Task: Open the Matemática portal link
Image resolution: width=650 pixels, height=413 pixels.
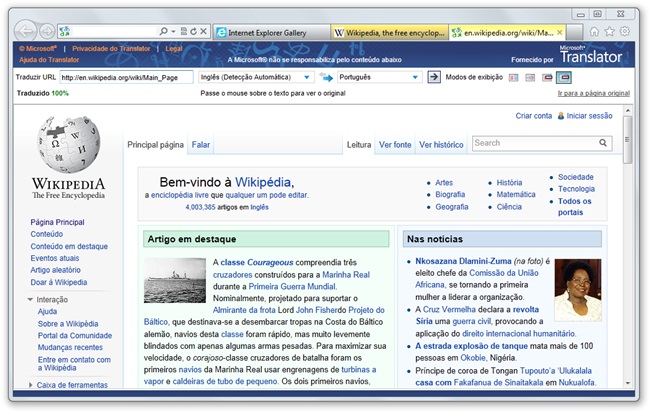Action: click(516, 194)
